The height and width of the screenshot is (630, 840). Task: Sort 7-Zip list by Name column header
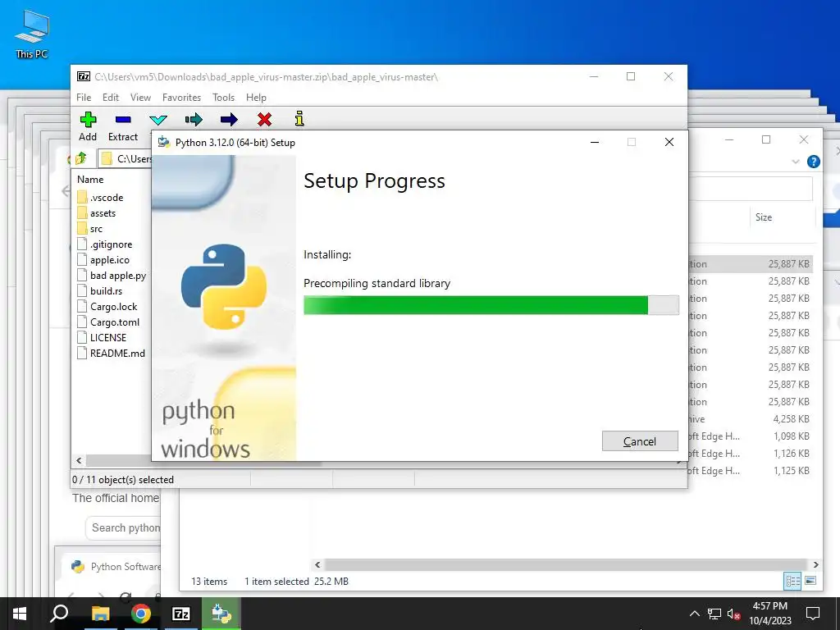point(90,180)
